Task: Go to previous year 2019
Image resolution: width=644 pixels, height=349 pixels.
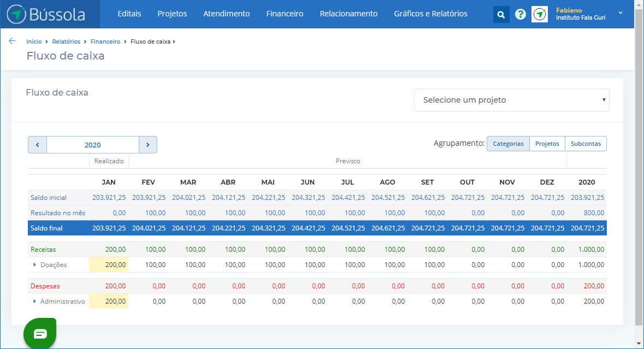Action: (x=37, y=145)
